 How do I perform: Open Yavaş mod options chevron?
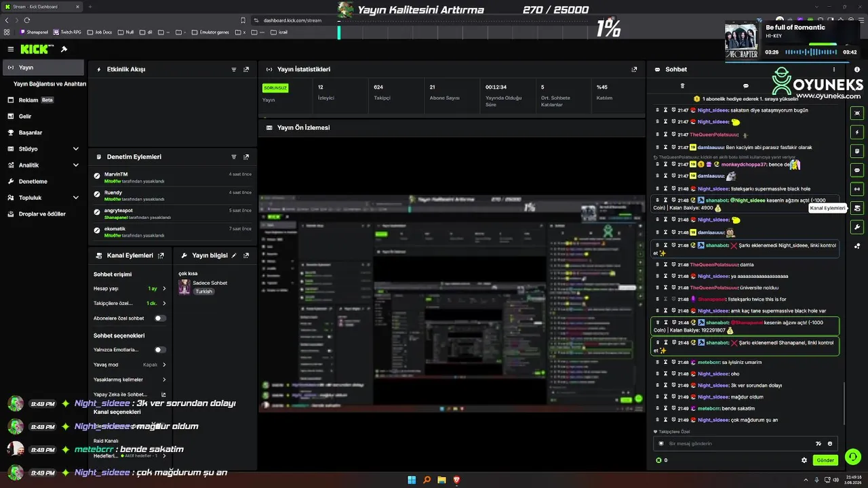[x=164, y=365]
